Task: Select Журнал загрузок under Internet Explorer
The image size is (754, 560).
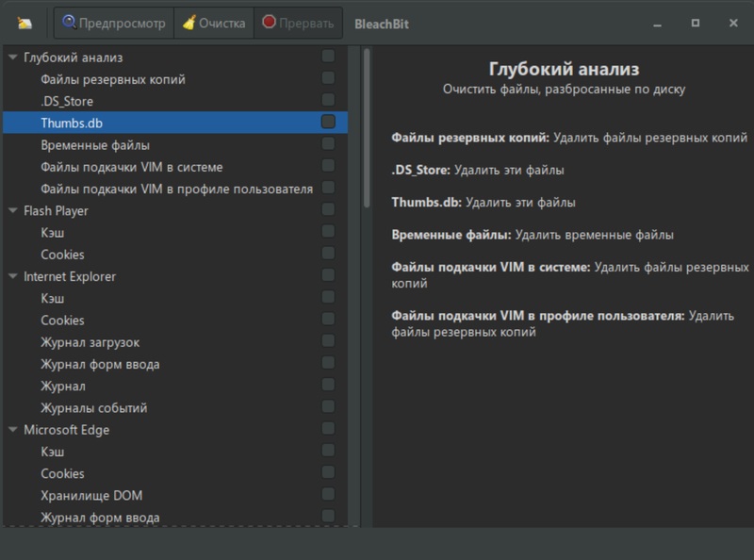Action: click(x=90, y=342)
